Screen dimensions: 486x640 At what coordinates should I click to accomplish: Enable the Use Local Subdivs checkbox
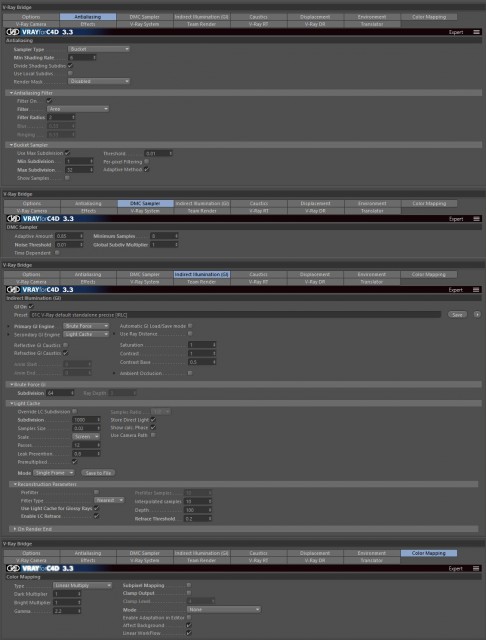pos(70,73)
